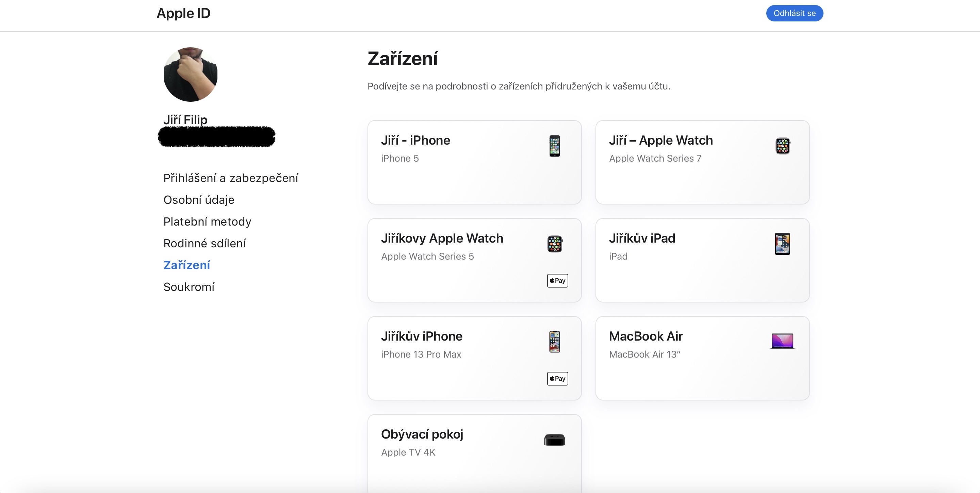Viewport: 980px width, 493px height.
Task: Click the Apple Watch Series 5 icon
Action: click(x=555, y=244)
